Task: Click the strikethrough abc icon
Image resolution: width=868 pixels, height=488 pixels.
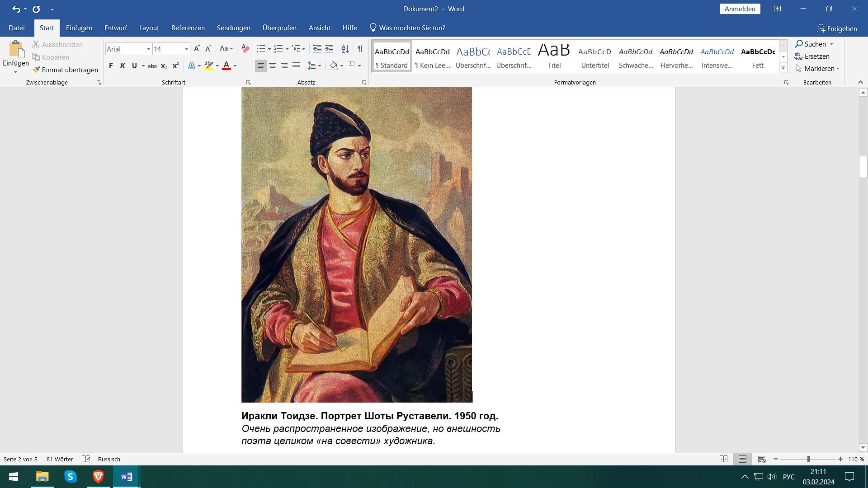Action: pyautogui.click(x=152, y=66)
